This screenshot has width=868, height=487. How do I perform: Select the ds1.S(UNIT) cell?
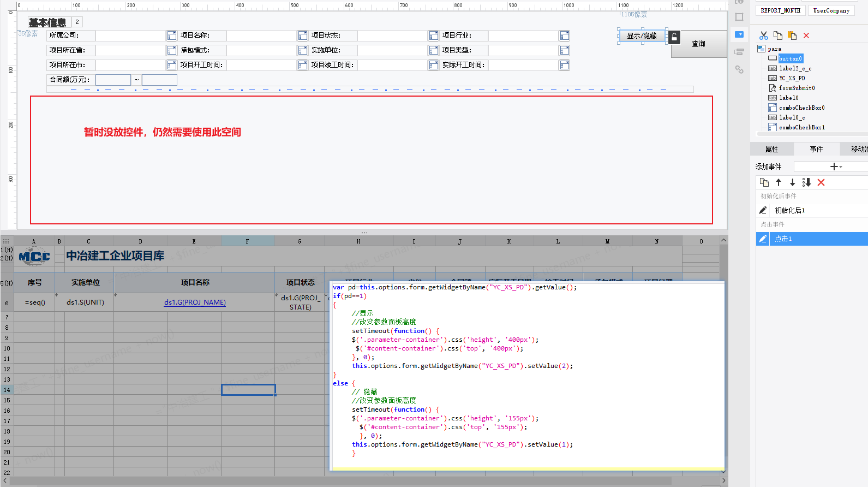click(85, 302)
